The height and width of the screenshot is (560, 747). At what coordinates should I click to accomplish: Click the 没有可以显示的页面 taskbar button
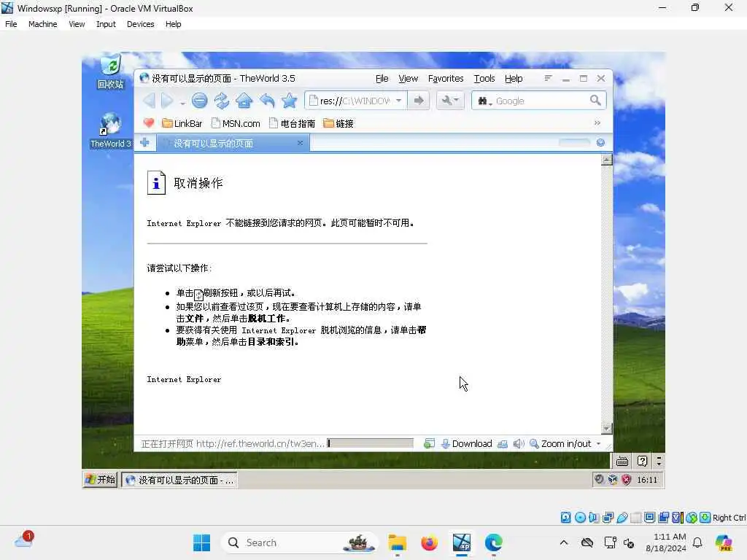coord(179,480)
